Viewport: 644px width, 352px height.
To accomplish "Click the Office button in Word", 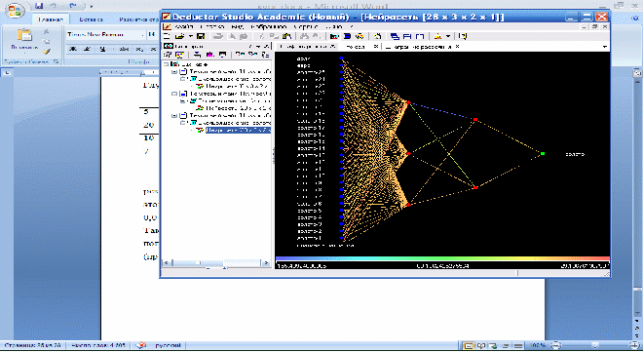I will (15, 11).
